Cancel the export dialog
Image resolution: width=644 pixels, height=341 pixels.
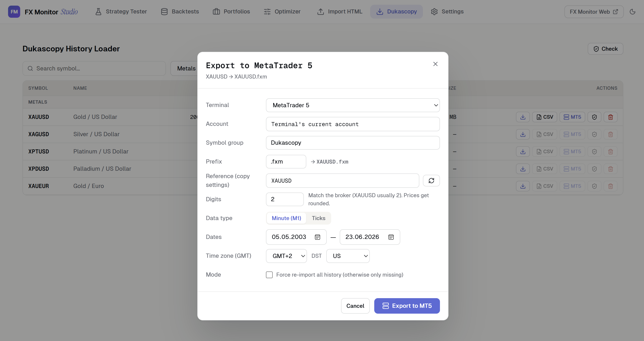coord(355,306)
